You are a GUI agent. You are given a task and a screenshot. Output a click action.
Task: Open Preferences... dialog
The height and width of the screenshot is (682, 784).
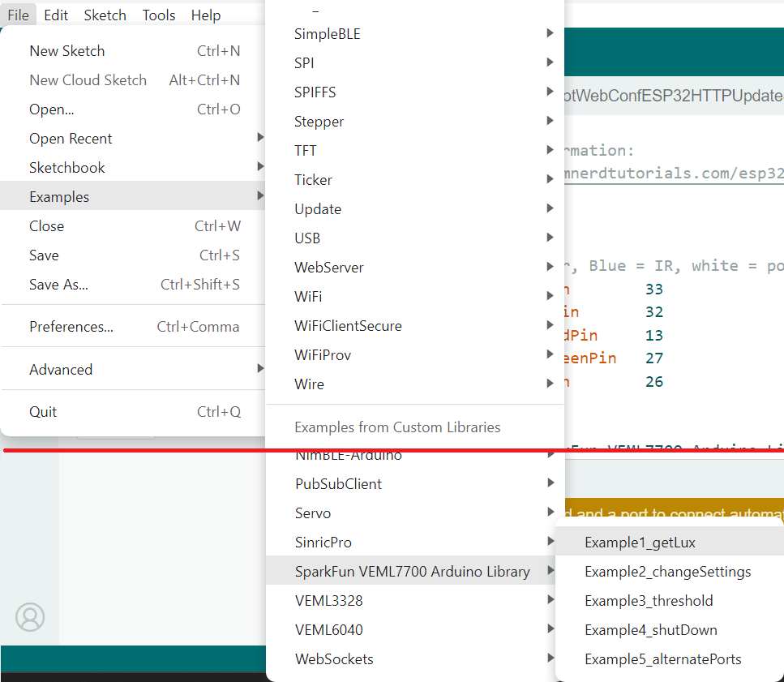click(x=134, y=327)
